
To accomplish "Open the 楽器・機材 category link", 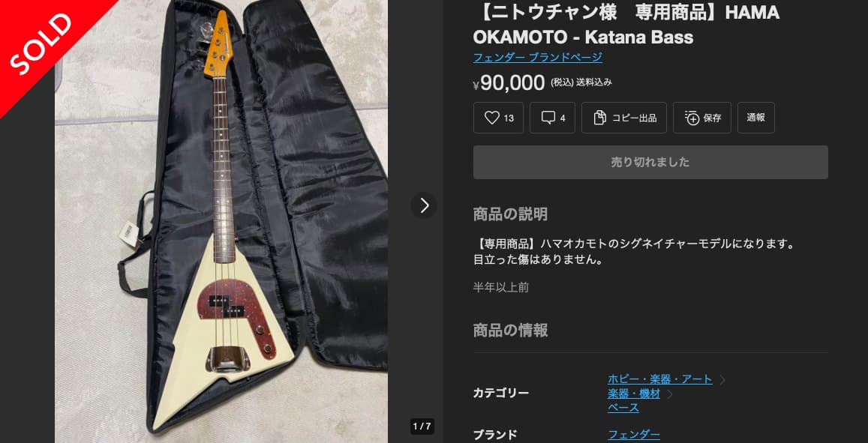I will click(x=634, y=394).
